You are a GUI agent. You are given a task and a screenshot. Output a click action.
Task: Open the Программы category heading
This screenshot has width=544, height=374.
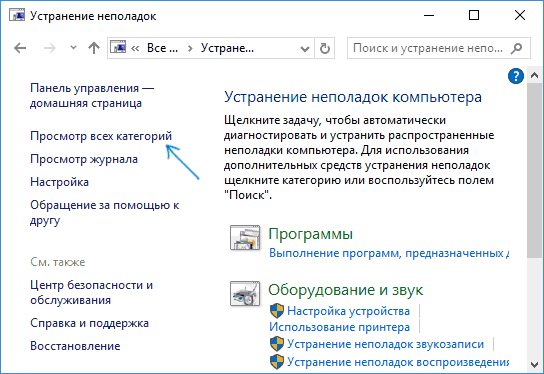pos(311,234)
